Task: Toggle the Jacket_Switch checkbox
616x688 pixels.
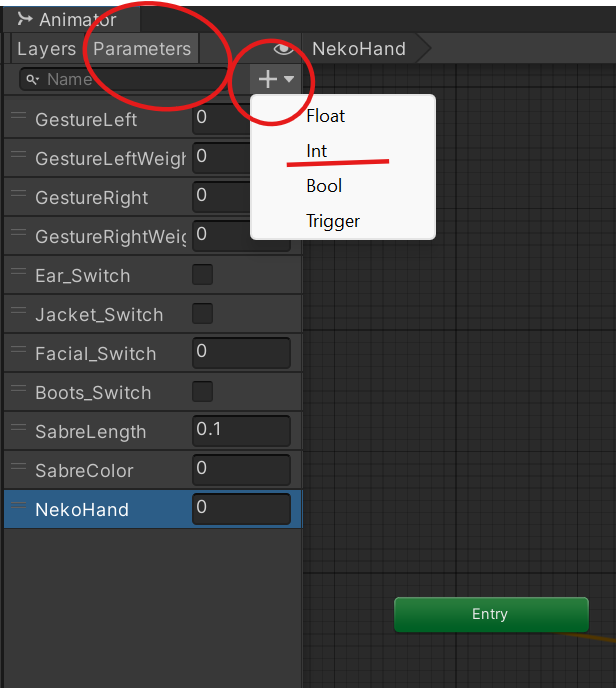Action: pyautogui.click(x=202, y=314)
